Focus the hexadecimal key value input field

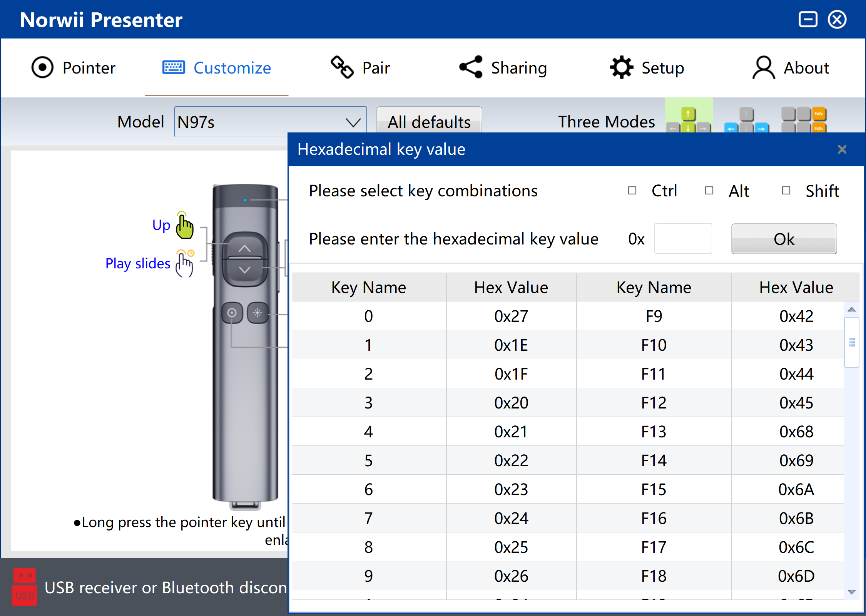683,239
